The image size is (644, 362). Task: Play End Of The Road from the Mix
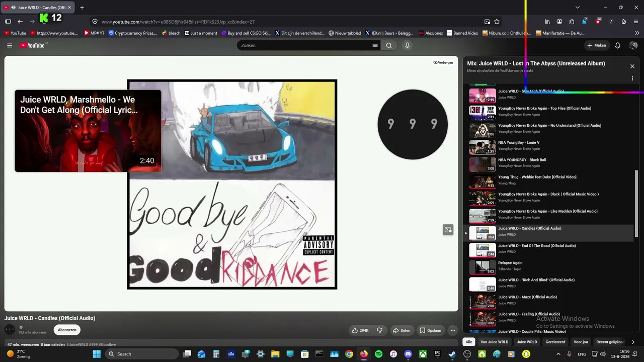(548, 250)
